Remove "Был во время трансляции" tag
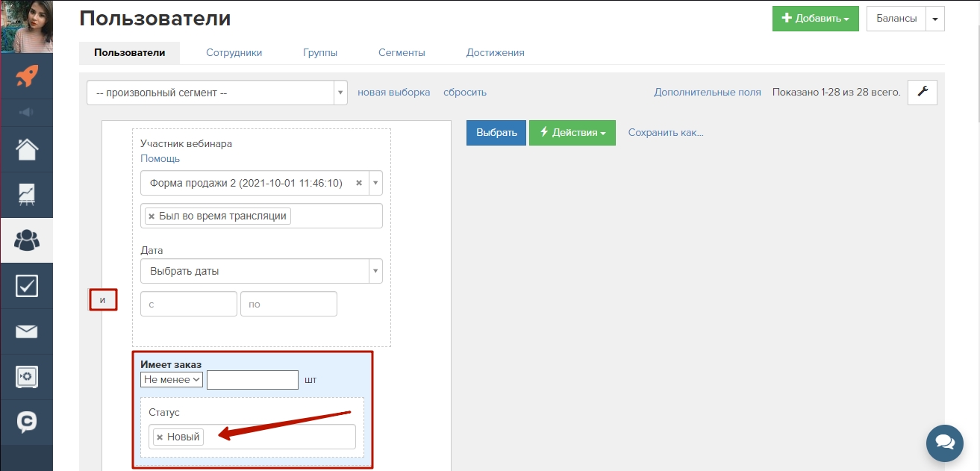 coord(152,216)
